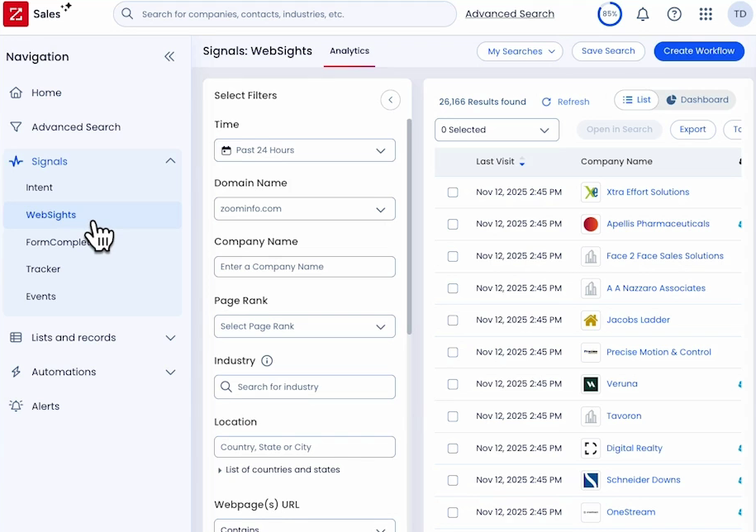Click the Refresh circular arrow icon
The width and height of the screenshot is (756, 532).
546,102
